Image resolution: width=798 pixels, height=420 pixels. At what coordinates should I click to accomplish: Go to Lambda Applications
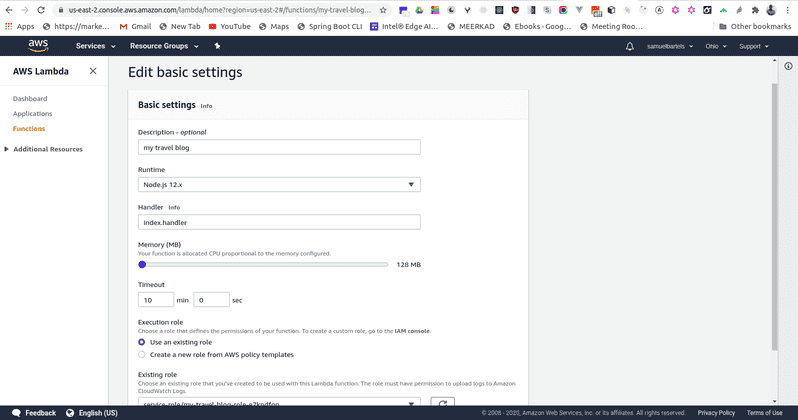click(x=33, y=114)
